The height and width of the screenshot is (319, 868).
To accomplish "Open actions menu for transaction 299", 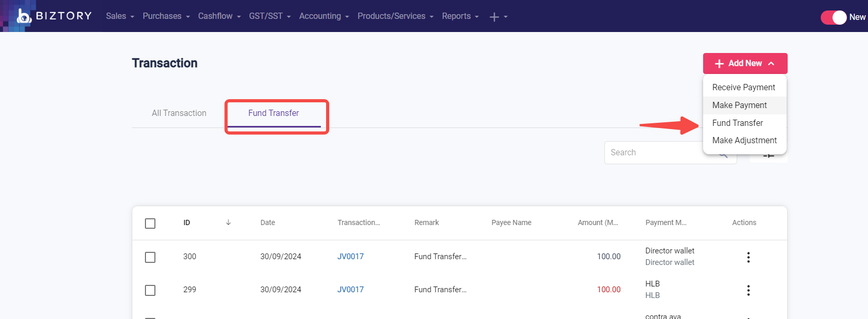I will (x=748, y=290).
